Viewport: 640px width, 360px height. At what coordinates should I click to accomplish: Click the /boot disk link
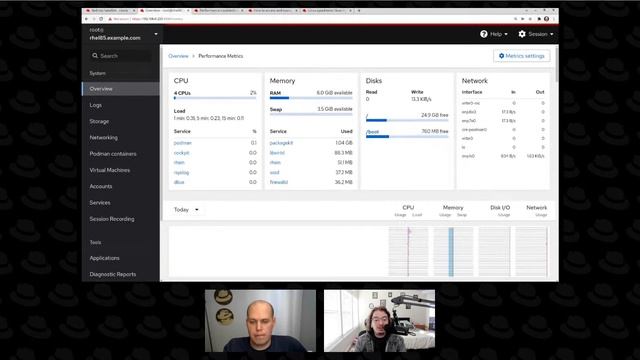[372, 132]
